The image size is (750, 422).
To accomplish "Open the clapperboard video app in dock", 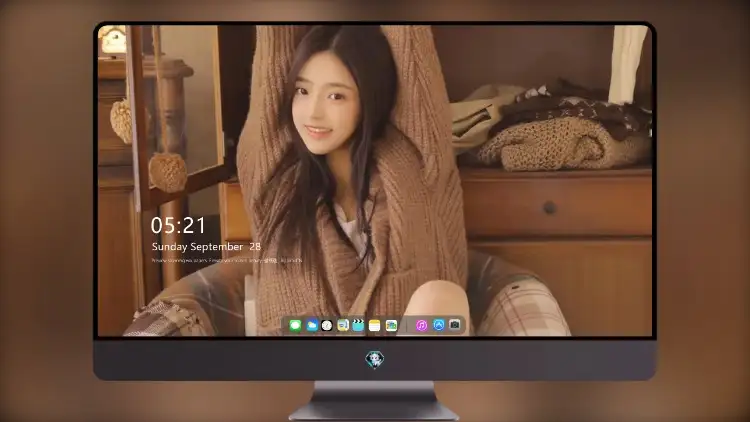I will point(358,326).
